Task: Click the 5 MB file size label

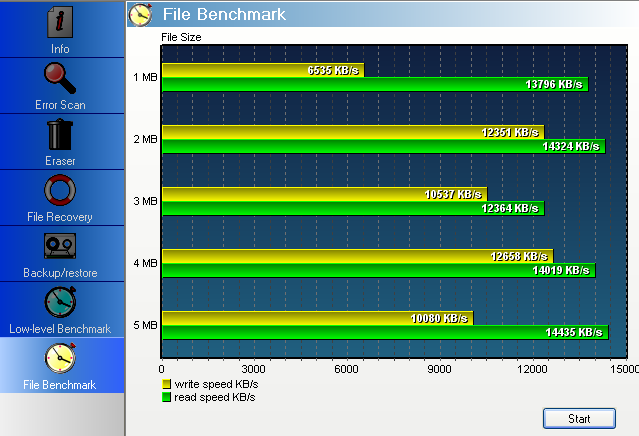Action: coord(145,325)
